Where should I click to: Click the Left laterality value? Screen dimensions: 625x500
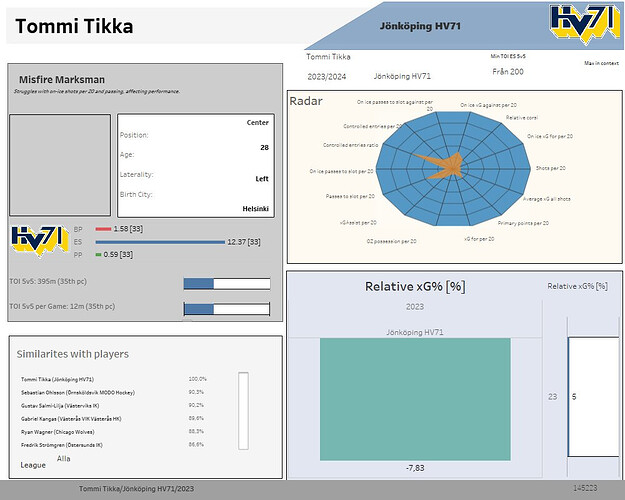pos(262,179)
